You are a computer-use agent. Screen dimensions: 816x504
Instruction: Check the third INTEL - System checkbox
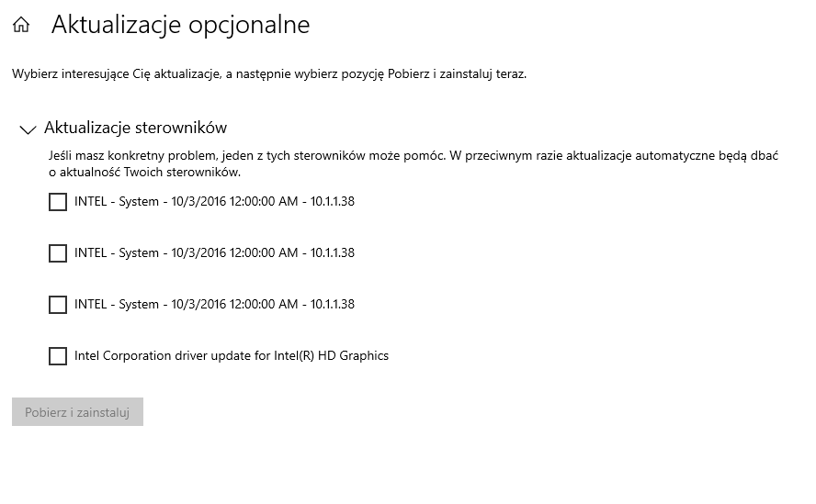tap(58, 305)
